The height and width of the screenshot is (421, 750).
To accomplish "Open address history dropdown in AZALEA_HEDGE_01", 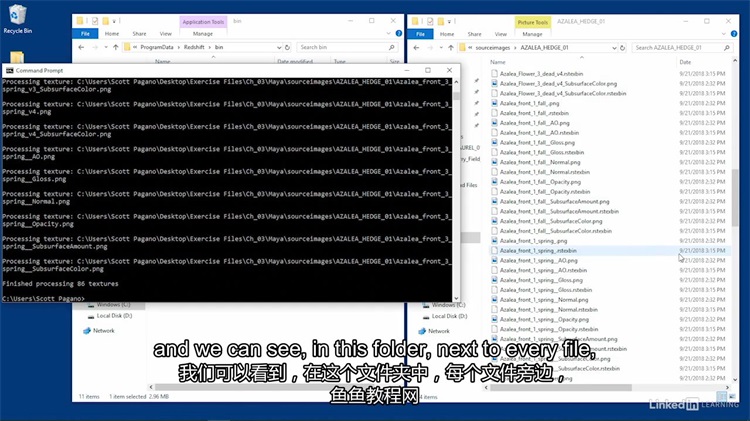I will [x=614, y=48].
